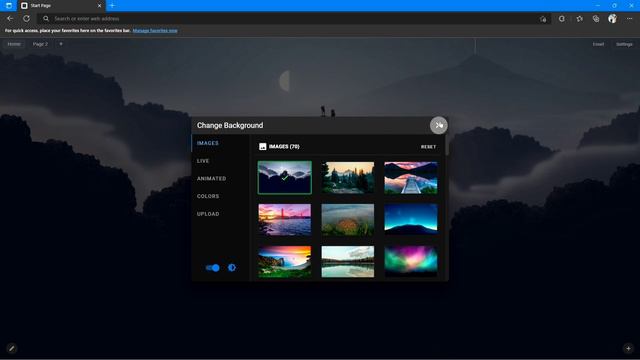The width and height of the screenshot is (640, 360).
Task: Add a new page with plus tab
Action: click(x=61, y=44)
